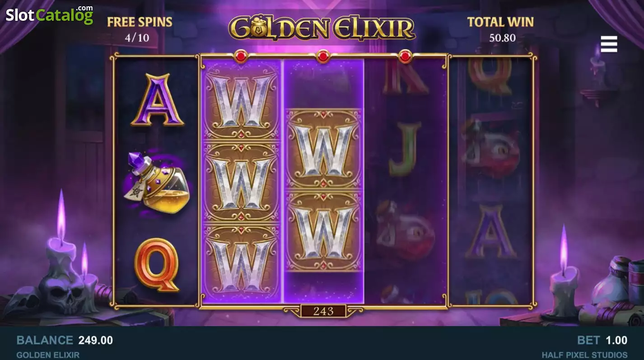Click the Half Pixel Studios label
Viewport: 644px width, 360px height.
coord(584,355)
